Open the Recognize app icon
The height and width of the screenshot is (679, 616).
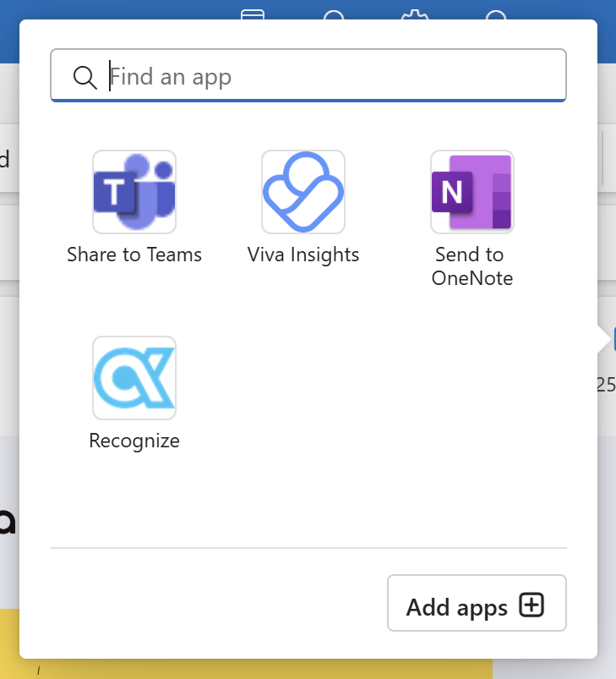[134, 378]
